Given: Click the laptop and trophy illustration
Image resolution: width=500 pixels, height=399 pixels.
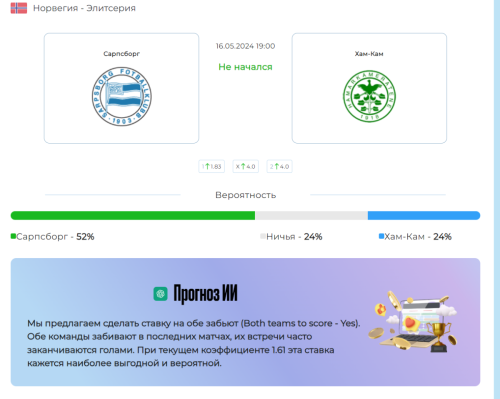Looking at the screenshot, I should point(413,321).
